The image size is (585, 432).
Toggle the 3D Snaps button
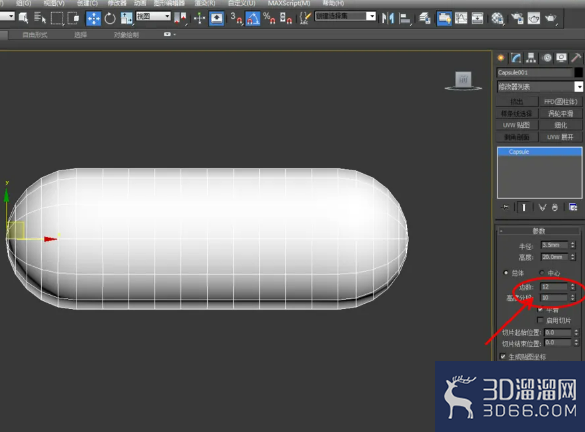pyautogui.click(x=236, y=18)
